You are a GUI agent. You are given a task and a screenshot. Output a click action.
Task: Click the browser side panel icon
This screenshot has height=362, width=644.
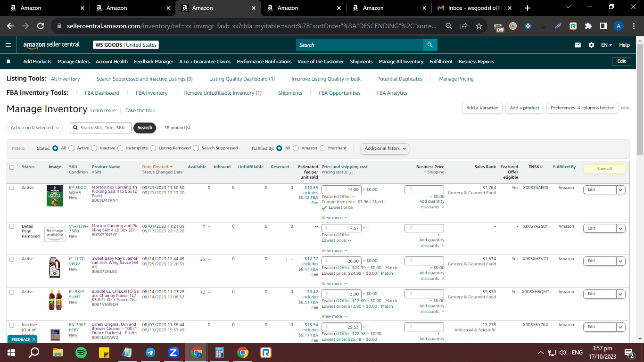tap(603, 26)
